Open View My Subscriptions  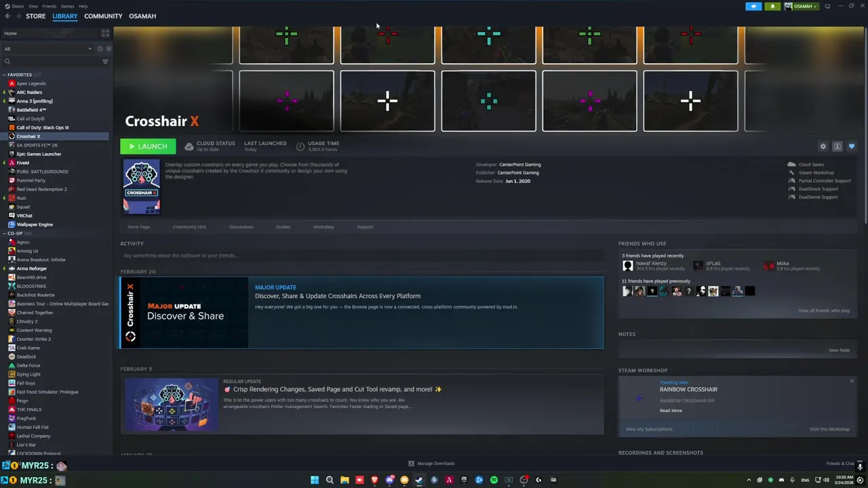click(x=649, y=429)
